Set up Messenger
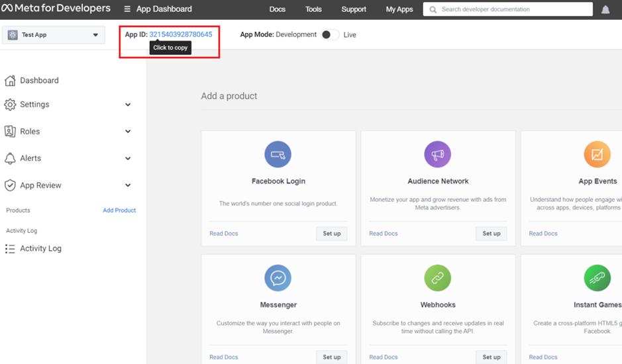The width and height of the screenshot is (622, 364). click(x=332, y=357)
